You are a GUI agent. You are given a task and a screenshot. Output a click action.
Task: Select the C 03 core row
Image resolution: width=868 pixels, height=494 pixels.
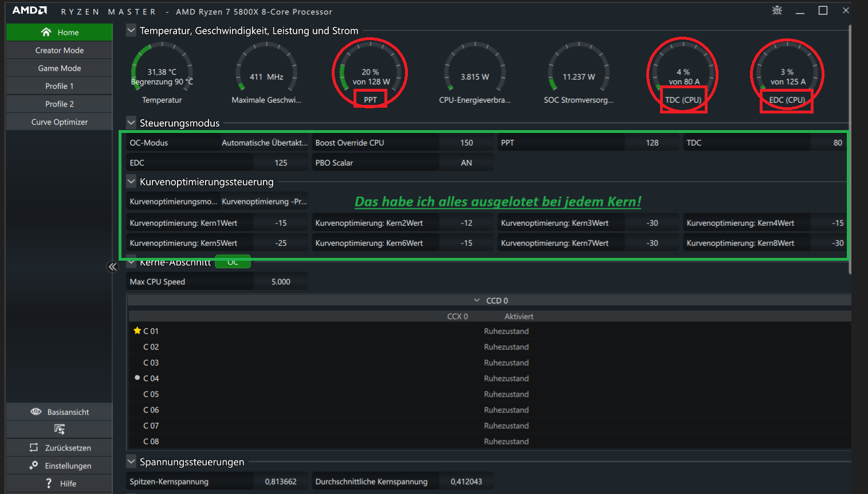(489, 362)
